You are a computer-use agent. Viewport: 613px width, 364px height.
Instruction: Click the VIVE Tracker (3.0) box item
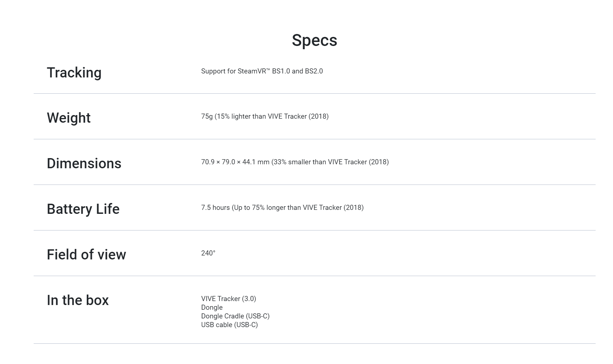pos(228,299)
